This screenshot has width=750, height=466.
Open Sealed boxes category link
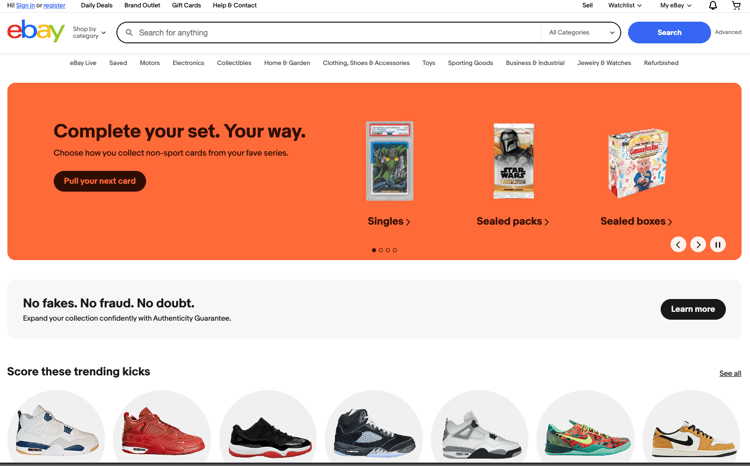click(x=636, y=221)
